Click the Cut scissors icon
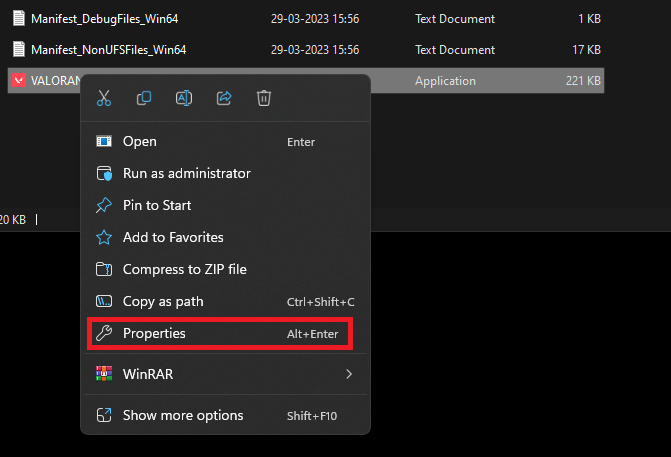 click(104, 98)
